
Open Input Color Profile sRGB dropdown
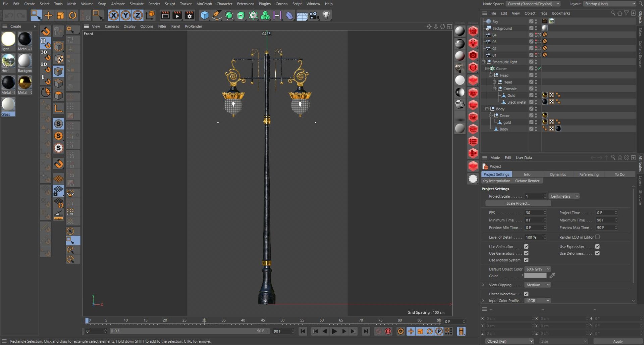537,301
